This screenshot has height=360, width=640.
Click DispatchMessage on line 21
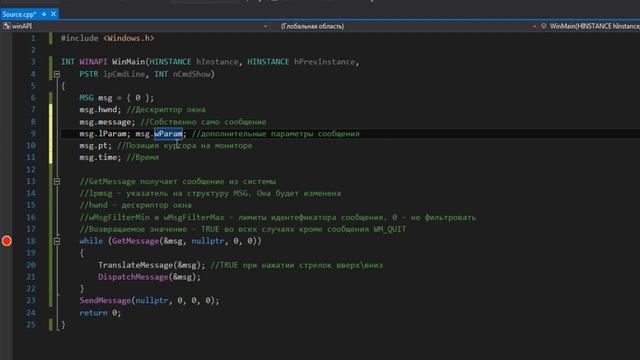(x=133, y=277)
